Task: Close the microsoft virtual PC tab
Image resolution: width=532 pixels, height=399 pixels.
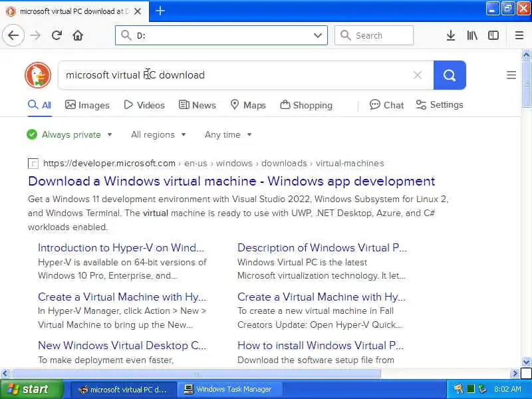Action: point(138,11)
